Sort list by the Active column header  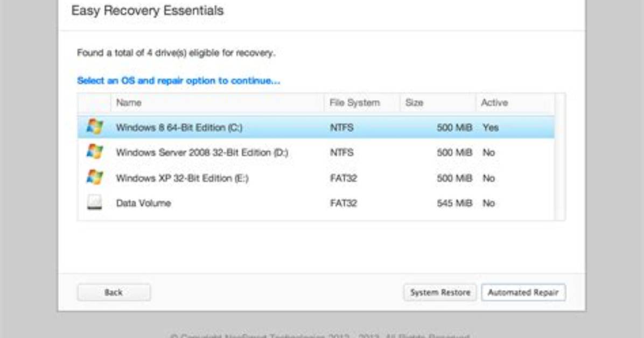(x=515, y=103)
